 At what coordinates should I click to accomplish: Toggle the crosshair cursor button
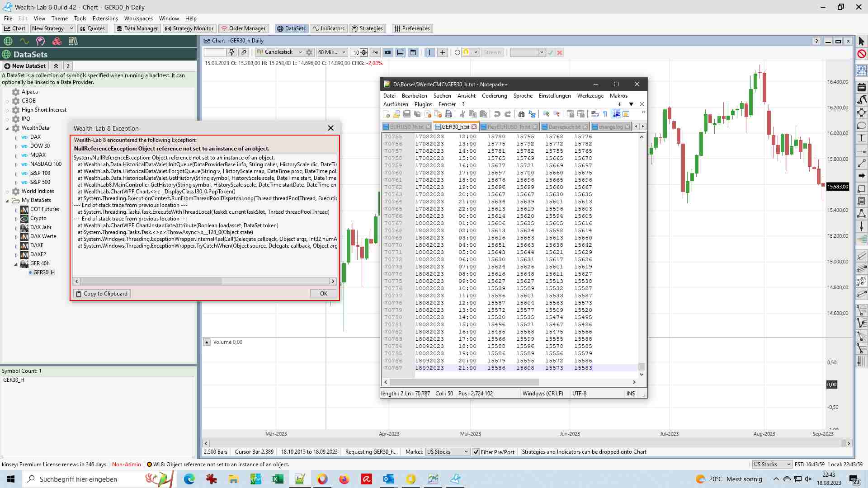pyautogui.click(x=442, y=52)
